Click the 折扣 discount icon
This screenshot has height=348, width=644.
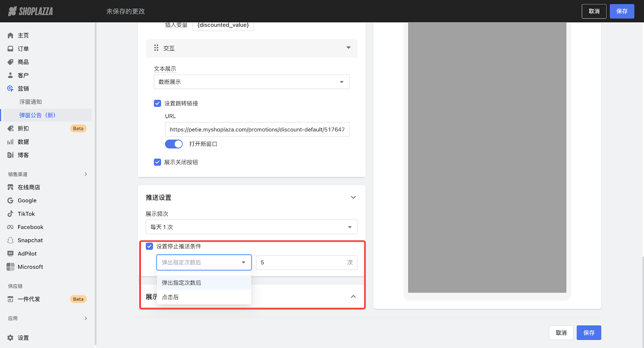pos(10,128)
